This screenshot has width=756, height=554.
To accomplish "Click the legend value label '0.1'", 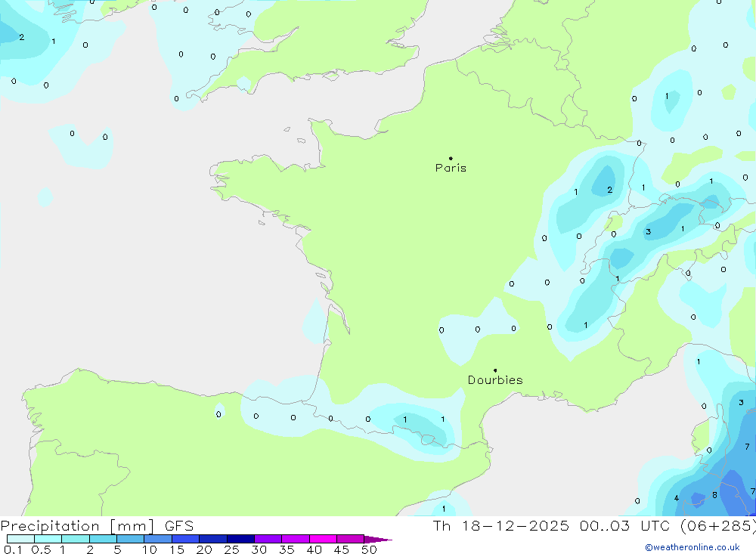I will [x=13, y=549].
